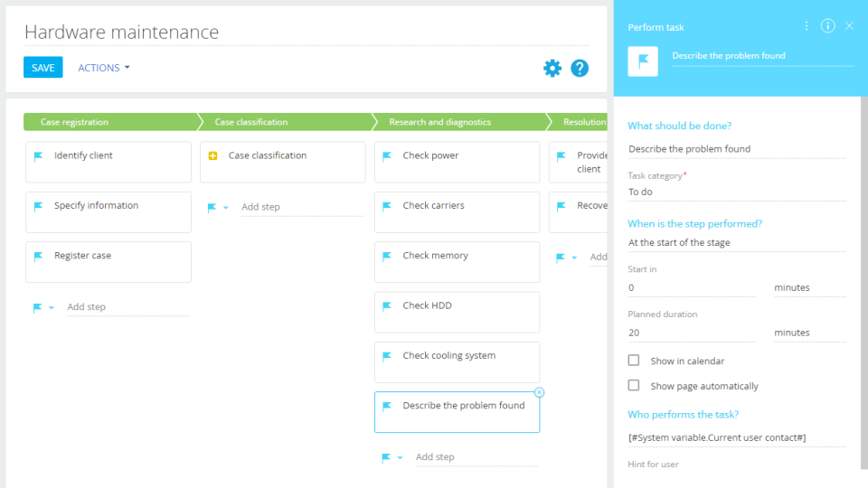
Task: Click the large flag icon in Perform task header
Action: (643, 61)
